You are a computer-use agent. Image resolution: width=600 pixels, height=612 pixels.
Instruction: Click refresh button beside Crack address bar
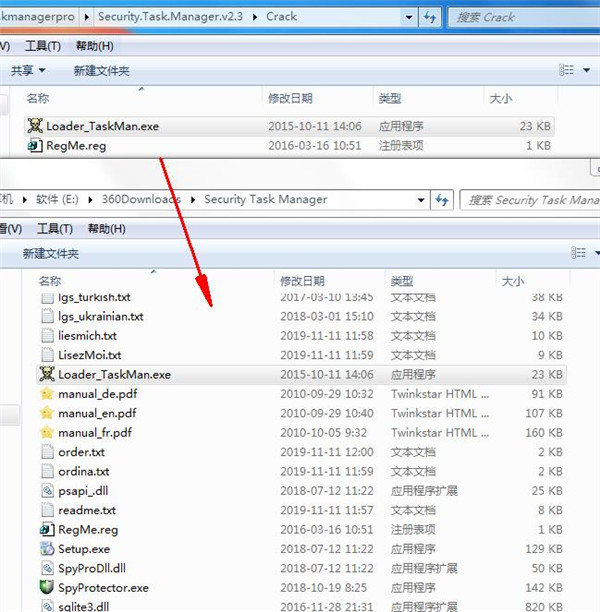click(x=429, y=17)
